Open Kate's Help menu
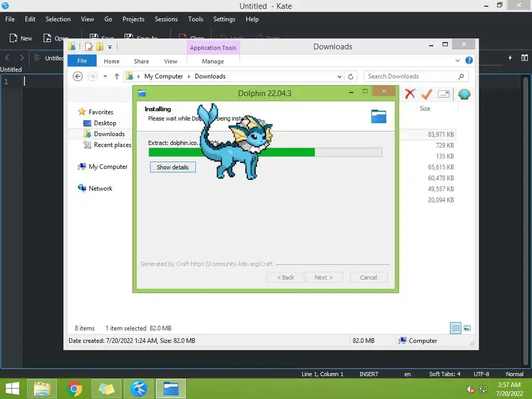This screenshot has height=399, width=532. click(x=252, y=19)
